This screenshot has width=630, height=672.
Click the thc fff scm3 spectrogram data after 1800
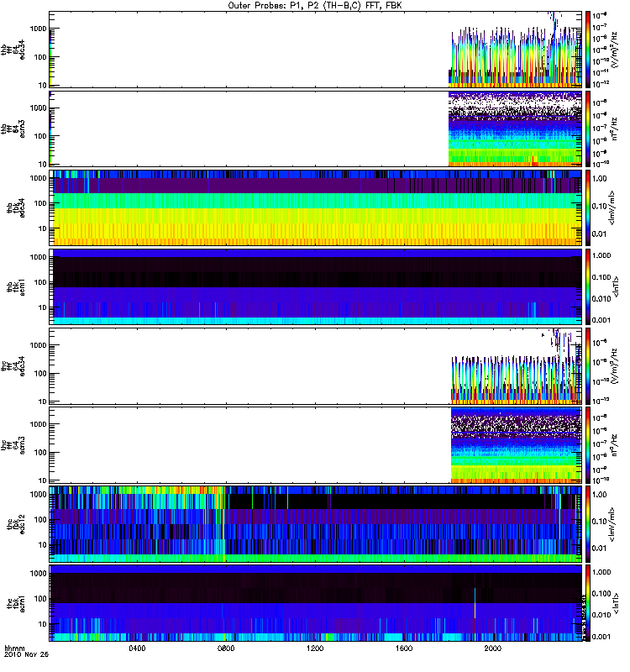tap(517, 445)
